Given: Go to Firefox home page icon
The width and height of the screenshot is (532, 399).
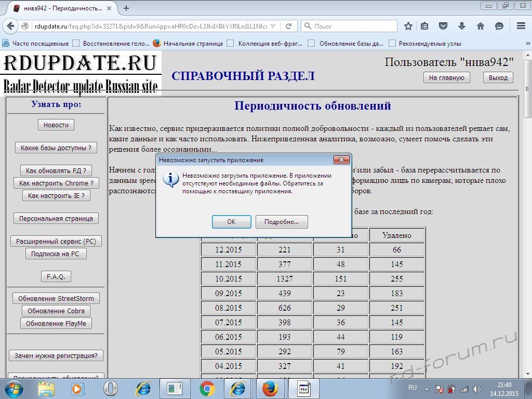Looking at the screenshot, I should 481,26.
